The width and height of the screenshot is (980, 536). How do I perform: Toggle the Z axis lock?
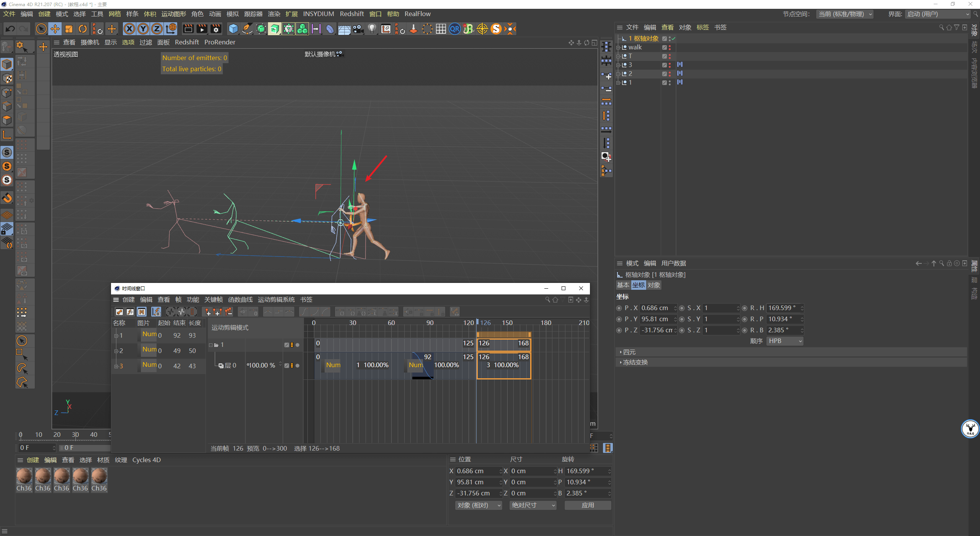(157, 29)
